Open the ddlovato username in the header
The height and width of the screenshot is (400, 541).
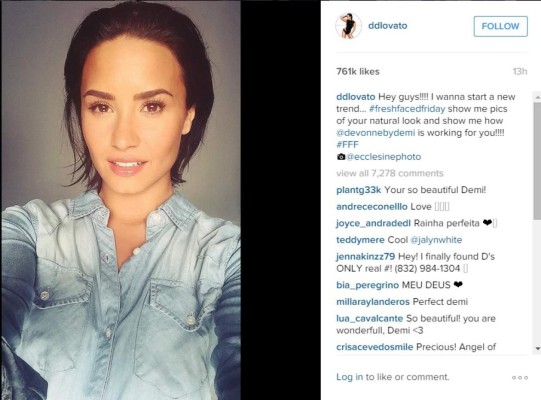point(387,26)
